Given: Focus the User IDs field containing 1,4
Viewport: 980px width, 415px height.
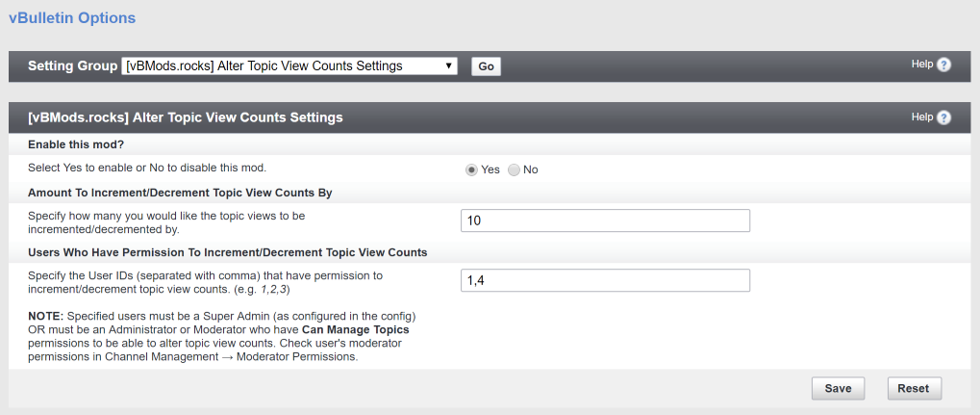Looking at the screenshot, I should click(605, 280).
